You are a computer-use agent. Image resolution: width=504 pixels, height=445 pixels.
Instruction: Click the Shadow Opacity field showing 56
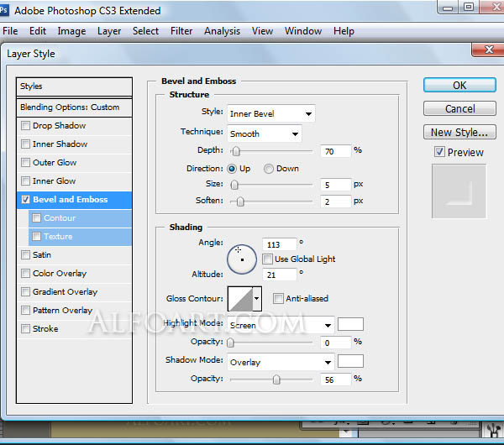pyautogui.click(x=335, y=380)
